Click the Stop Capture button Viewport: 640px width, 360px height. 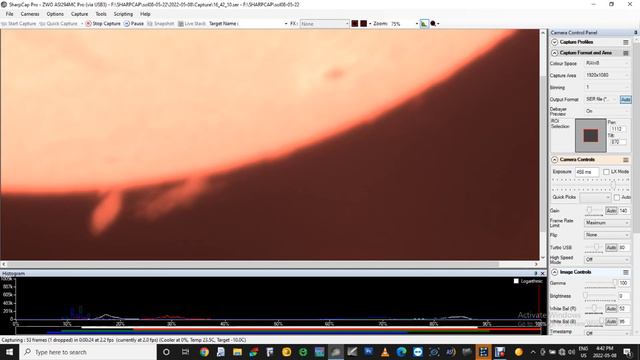tap(103, 24)
